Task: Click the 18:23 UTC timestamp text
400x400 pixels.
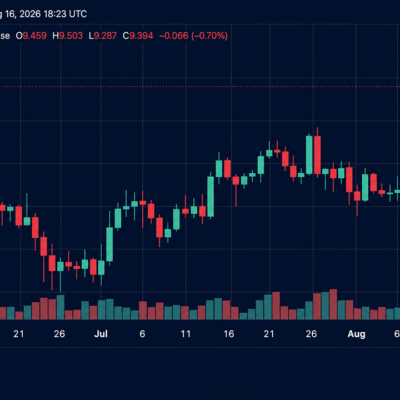Action: click(x=65, y=14)
